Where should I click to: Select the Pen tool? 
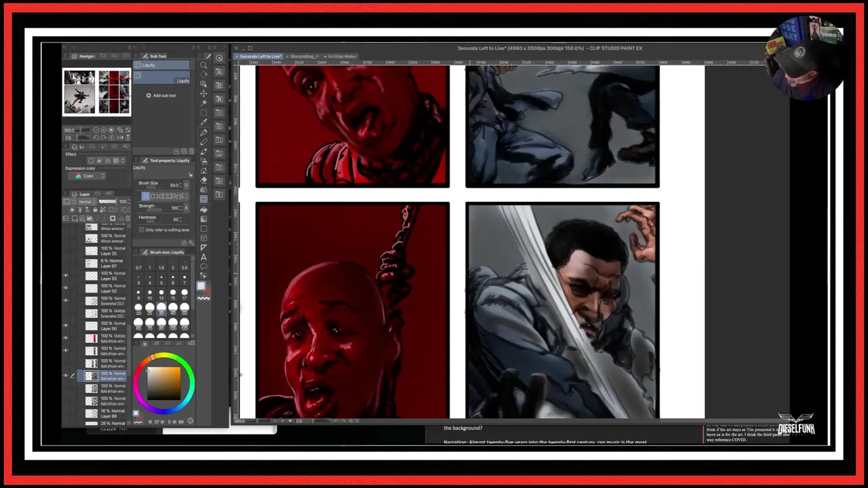[x=203, y=133]
